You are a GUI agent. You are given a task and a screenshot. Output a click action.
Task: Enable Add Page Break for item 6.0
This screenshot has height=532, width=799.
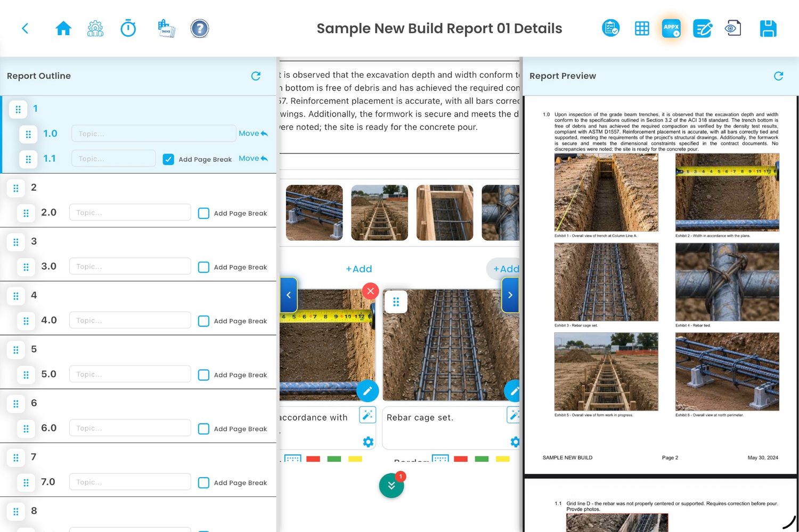pyautogui.click(x=203, y=429)
